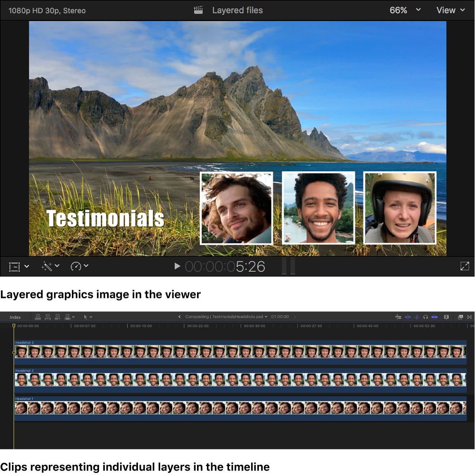Viewport: 475px width, 476px height.
Task: Click the Effects wand icon under the viewer
Action: (x=47, y=266)
